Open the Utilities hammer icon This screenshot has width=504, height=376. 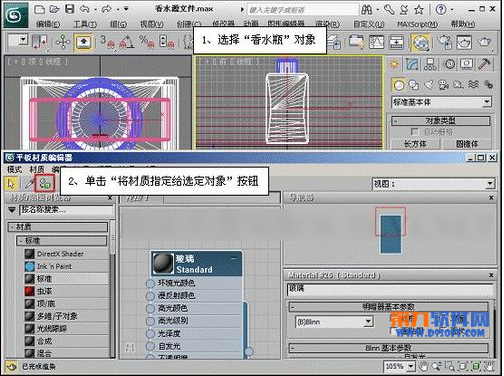point(484,64)
